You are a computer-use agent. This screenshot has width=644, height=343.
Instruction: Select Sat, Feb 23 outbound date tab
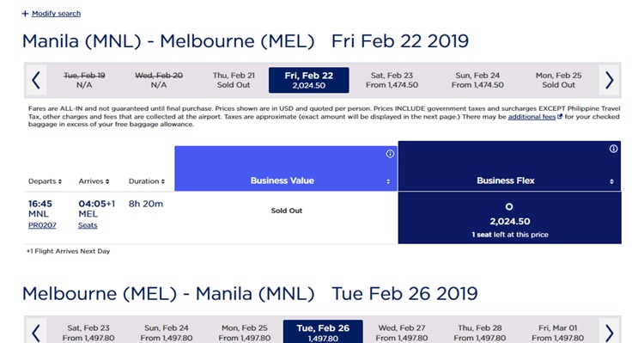[392, 80]
